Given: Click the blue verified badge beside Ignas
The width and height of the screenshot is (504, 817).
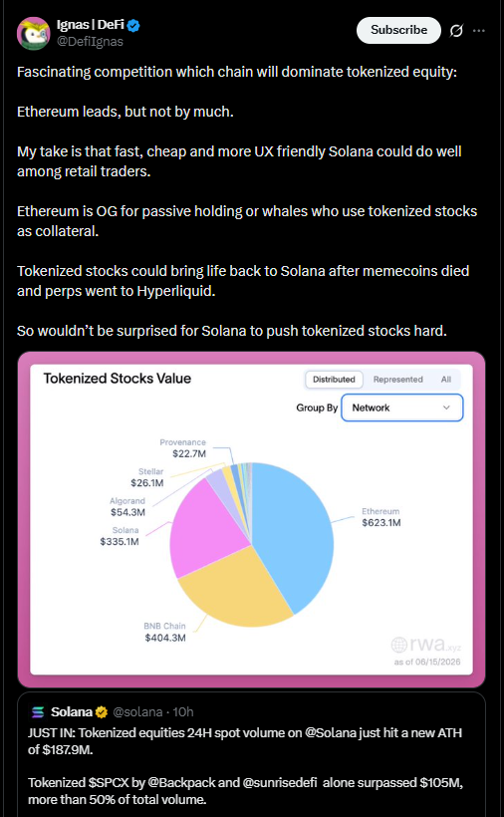Looking at the screenshot, I should [x=133, y=25].
